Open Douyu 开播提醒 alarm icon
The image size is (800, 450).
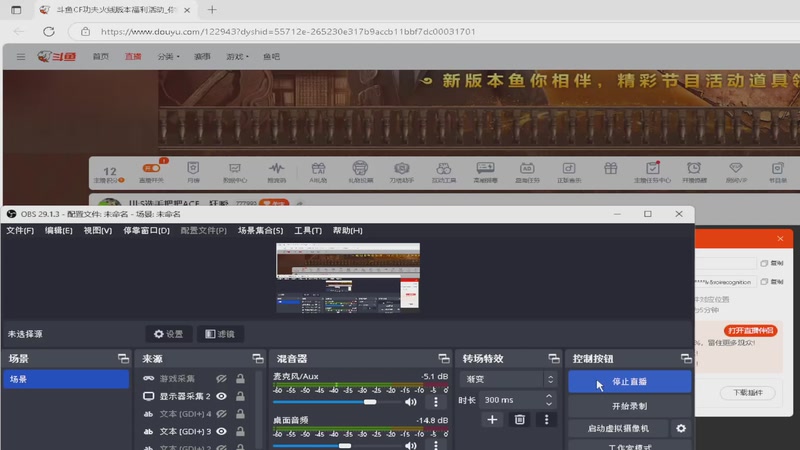[x=694, y=172]
